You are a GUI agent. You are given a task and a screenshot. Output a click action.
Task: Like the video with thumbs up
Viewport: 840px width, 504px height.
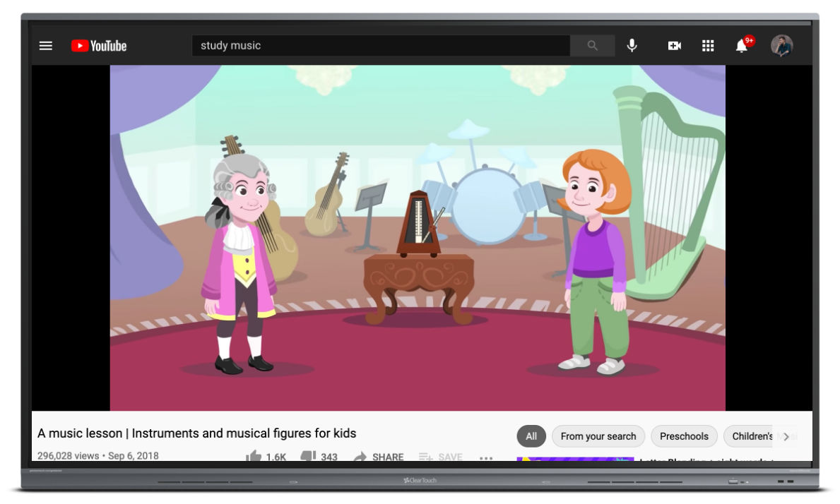pos(254,456)
